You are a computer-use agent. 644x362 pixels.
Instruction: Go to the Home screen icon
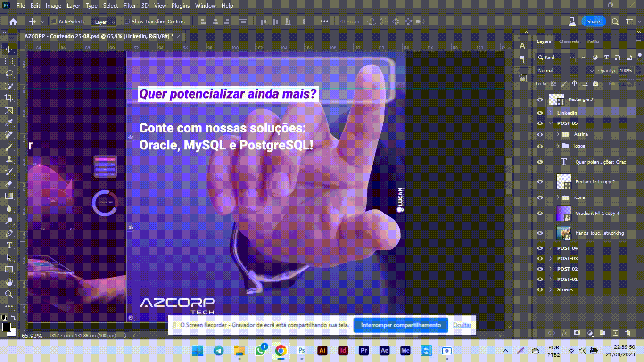point(13,22)
